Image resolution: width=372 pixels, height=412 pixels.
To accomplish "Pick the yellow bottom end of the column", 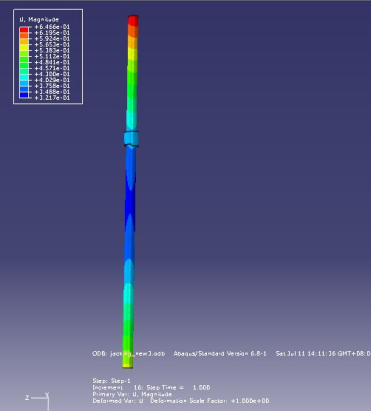I will (x=128, y=364).
